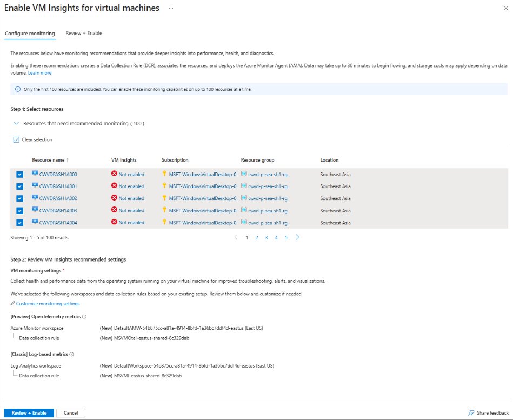Click MSVMOtel-eastus-shared-8c329dab rule name
This screenshot has height=420, width=513.
[x=151, y=338]
